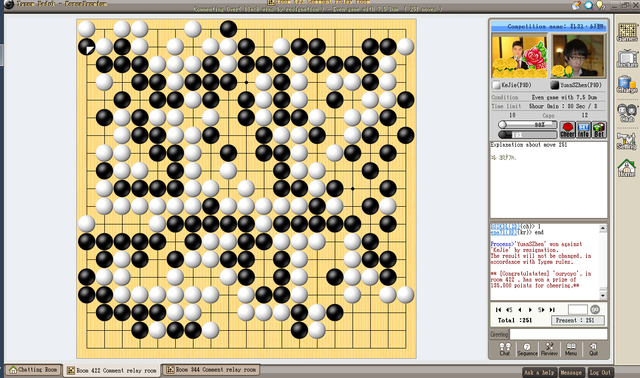
Task: Open the Setting tools icon
Action: 627,141
